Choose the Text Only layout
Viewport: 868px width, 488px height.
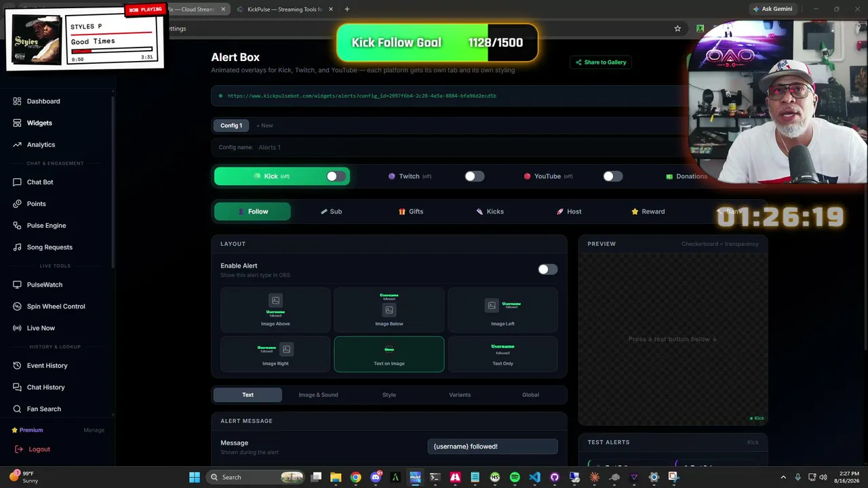pos(502,354)
